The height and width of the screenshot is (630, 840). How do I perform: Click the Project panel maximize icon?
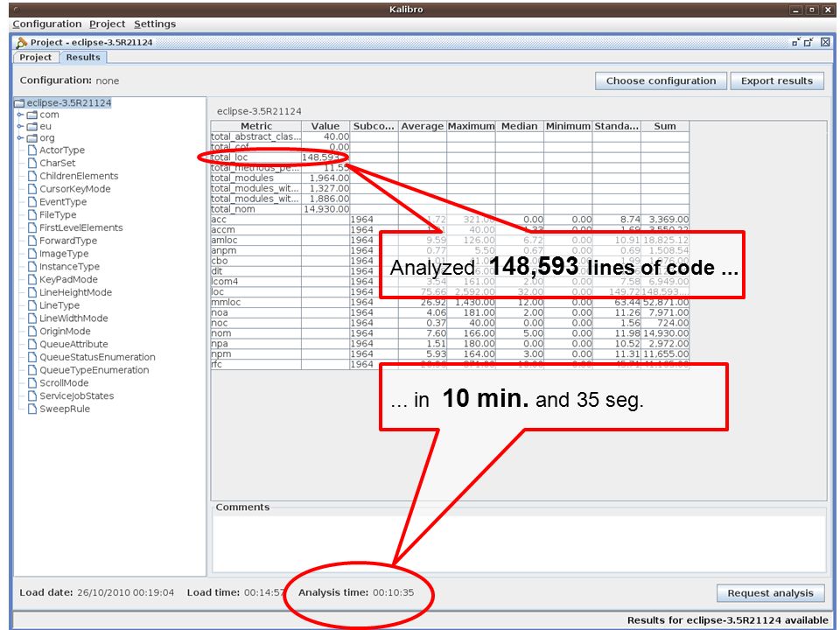pos(808,42)
